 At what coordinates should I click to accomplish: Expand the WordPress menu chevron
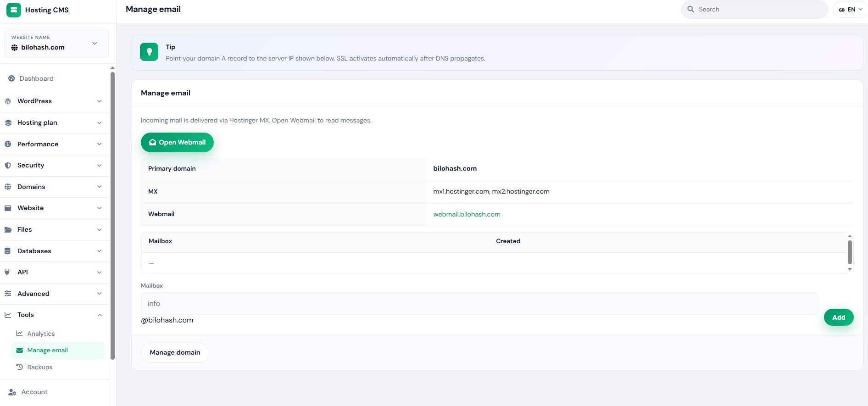coord(99,101)
